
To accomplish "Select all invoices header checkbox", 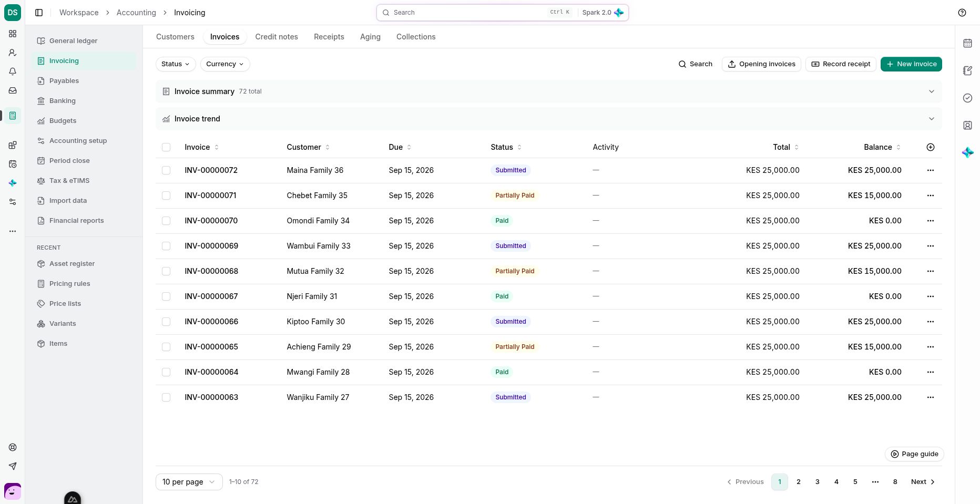I will 166,147.
